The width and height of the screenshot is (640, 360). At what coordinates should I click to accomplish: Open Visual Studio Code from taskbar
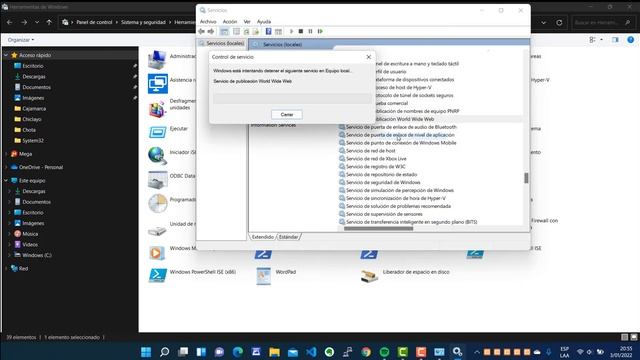tap(311, 352)
